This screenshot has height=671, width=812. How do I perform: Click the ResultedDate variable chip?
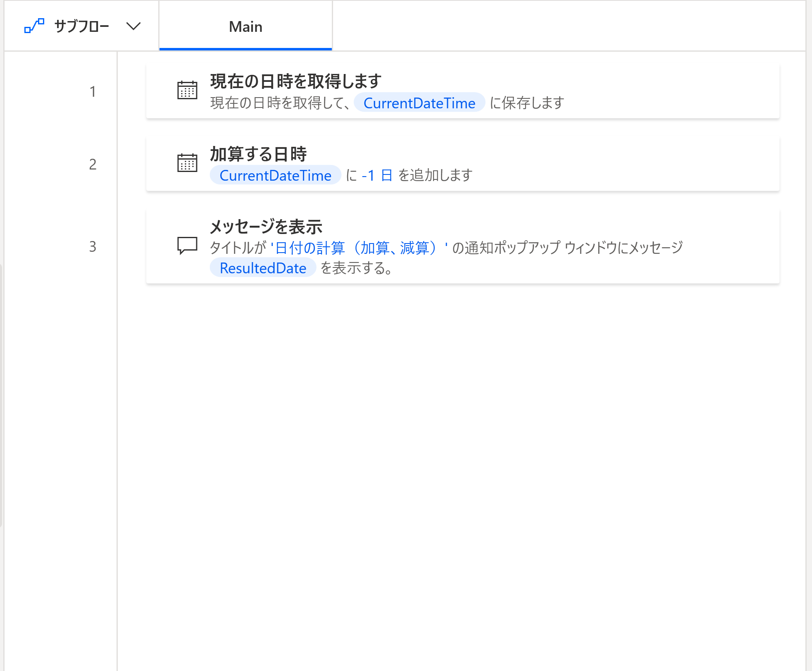[x=263, y=268]
